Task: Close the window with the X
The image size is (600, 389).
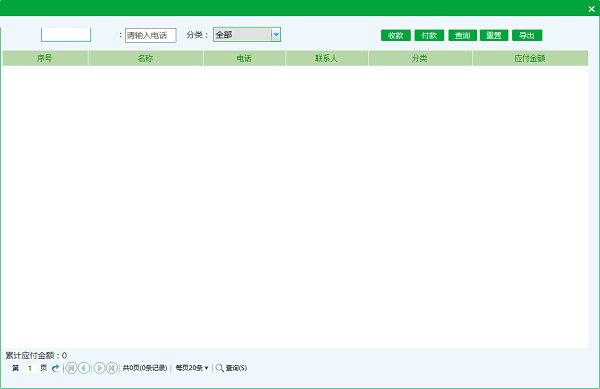Action: click(591, 8)
